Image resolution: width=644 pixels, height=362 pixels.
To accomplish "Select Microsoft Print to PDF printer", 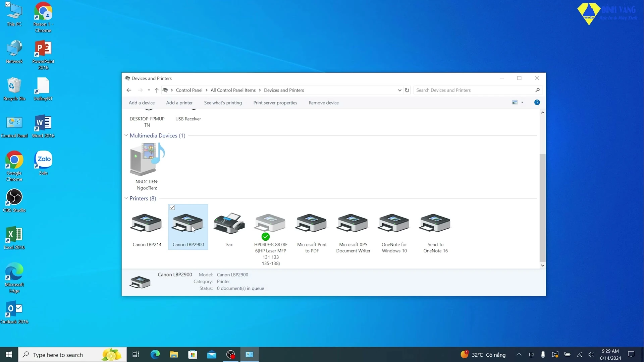I will tap(312, 224).
